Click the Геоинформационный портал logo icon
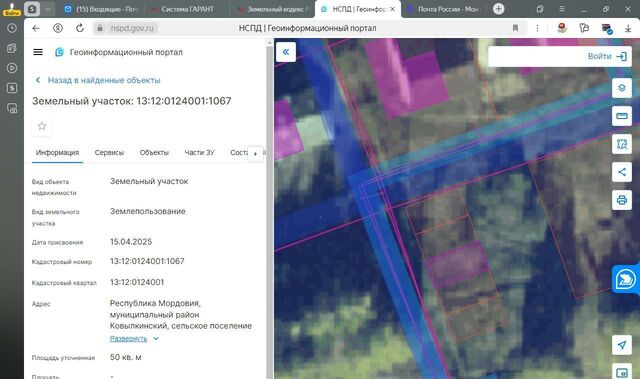 60,52
